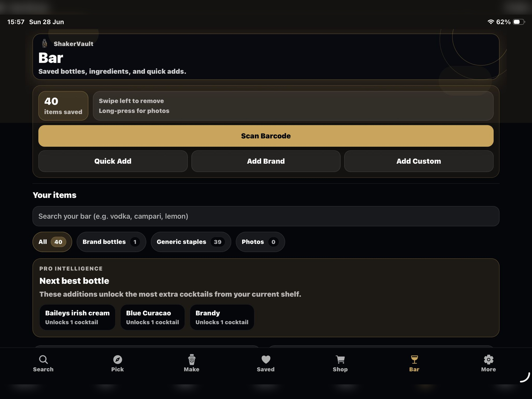The height and width of the screenshot is (399, 532).
Task: Choose Blue Curacao suggestion
Action: (152, 317)
